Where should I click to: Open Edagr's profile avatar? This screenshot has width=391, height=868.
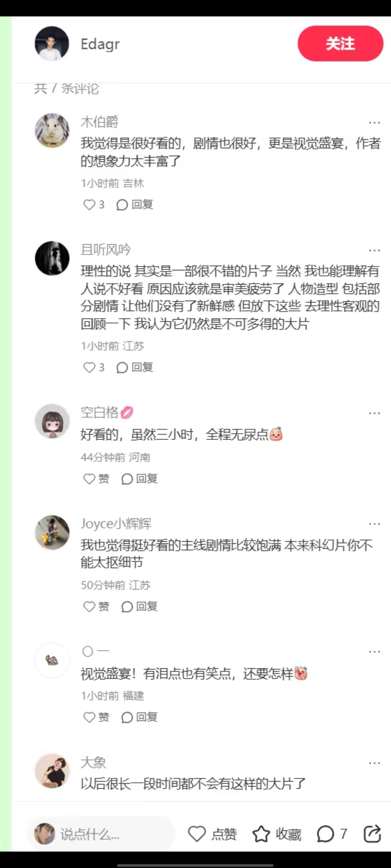click(52, 43)
